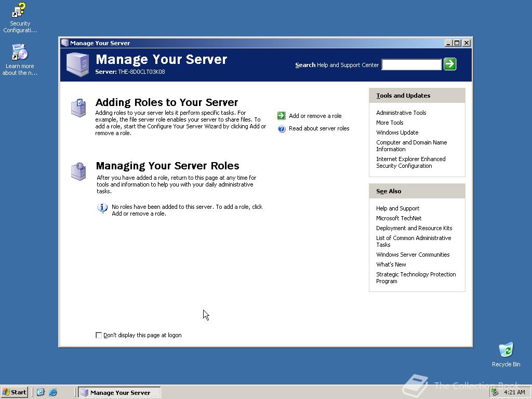
Task: Click the blue question mark help icon
Action: (281, 129)
